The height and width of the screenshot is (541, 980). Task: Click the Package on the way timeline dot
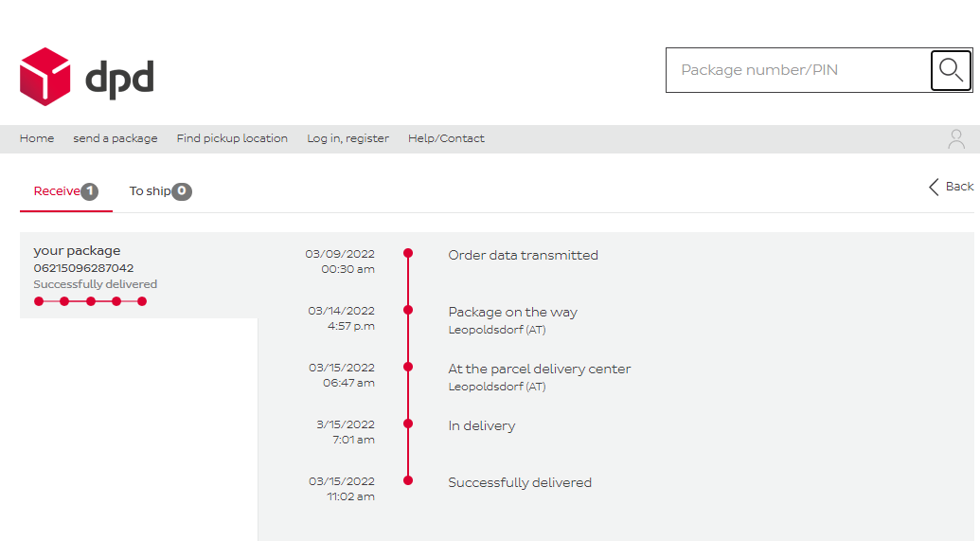408,310
